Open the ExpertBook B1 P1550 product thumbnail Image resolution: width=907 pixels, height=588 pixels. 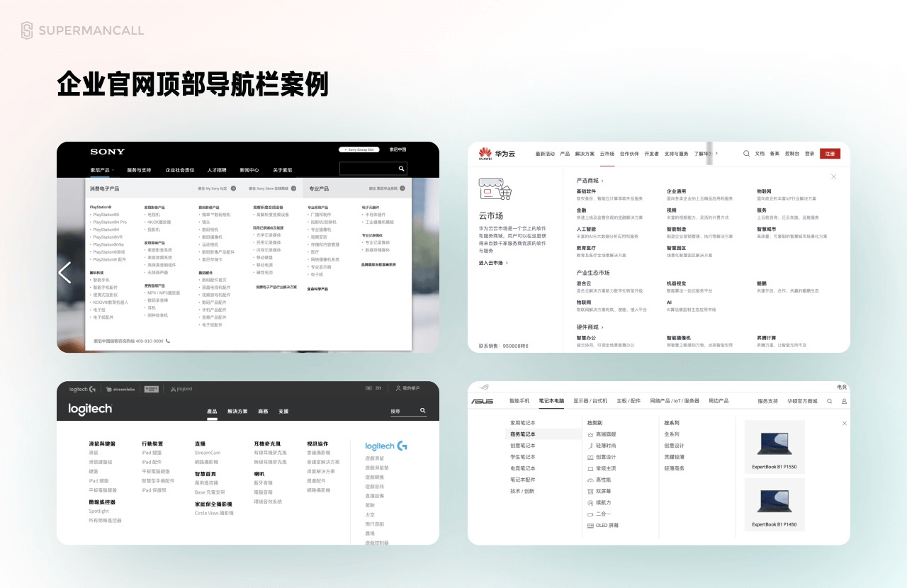pyautogui.click(x=774, y=446)
